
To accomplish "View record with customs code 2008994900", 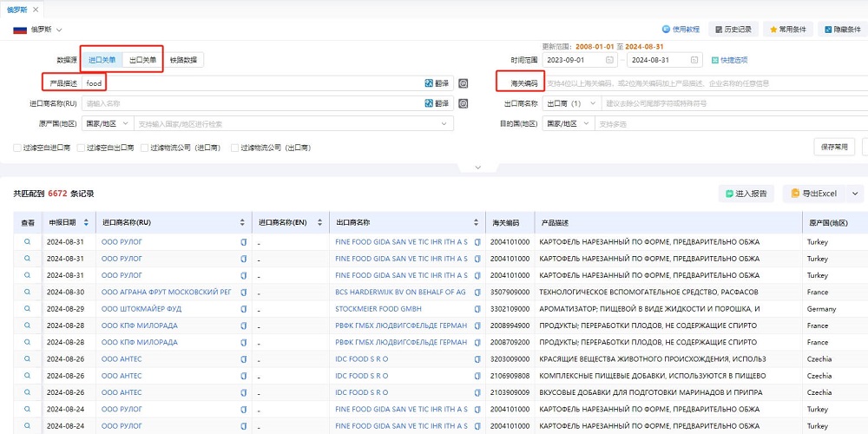I will [x=27, y=325].
